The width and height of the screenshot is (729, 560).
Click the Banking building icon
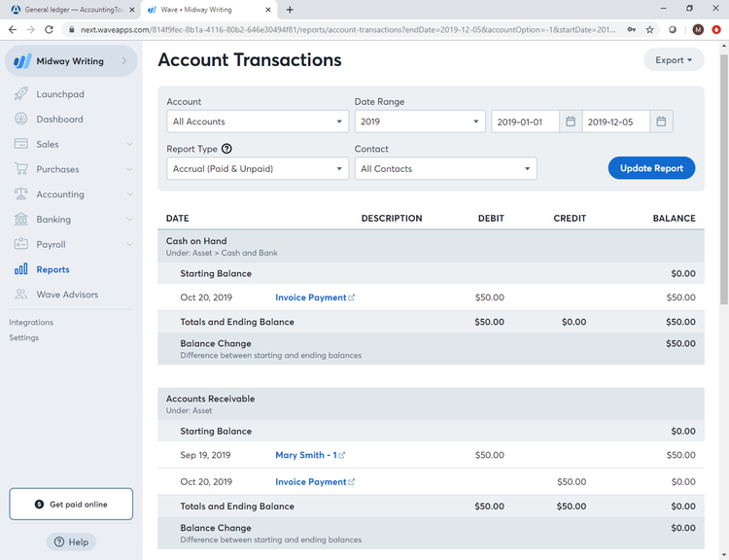(21, 219)
